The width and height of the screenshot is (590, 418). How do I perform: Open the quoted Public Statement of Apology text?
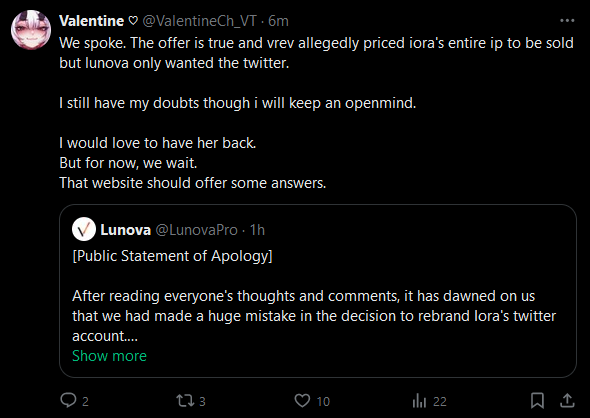click(x=172, y=256)
